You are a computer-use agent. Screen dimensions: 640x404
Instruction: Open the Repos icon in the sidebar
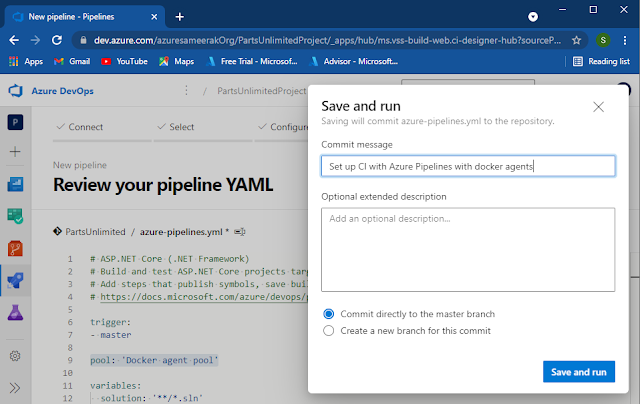point(15,248)
